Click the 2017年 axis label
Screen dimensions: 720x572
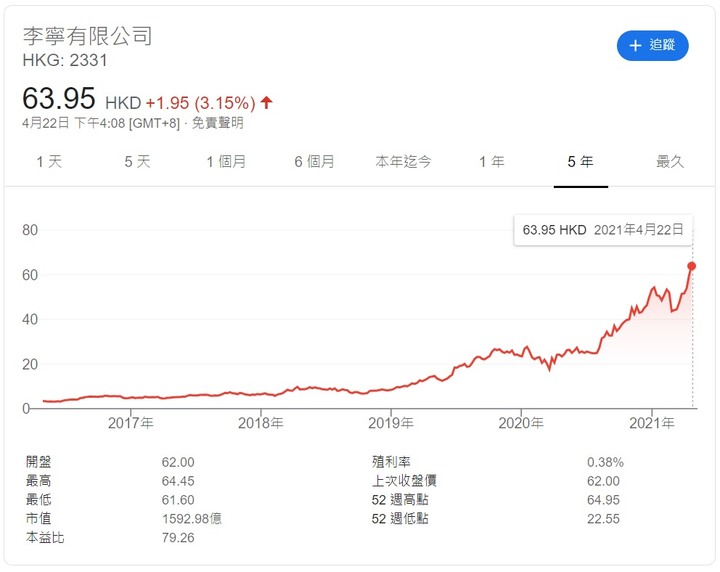(130, 422)
